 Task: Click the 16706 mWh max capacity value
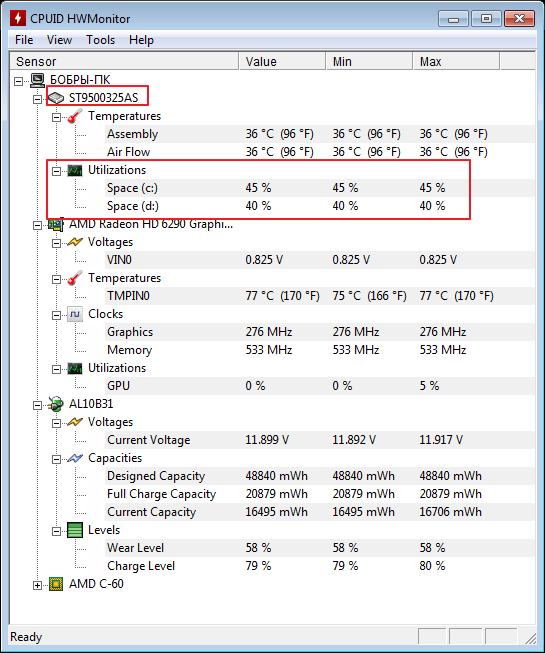click(450, 512)
